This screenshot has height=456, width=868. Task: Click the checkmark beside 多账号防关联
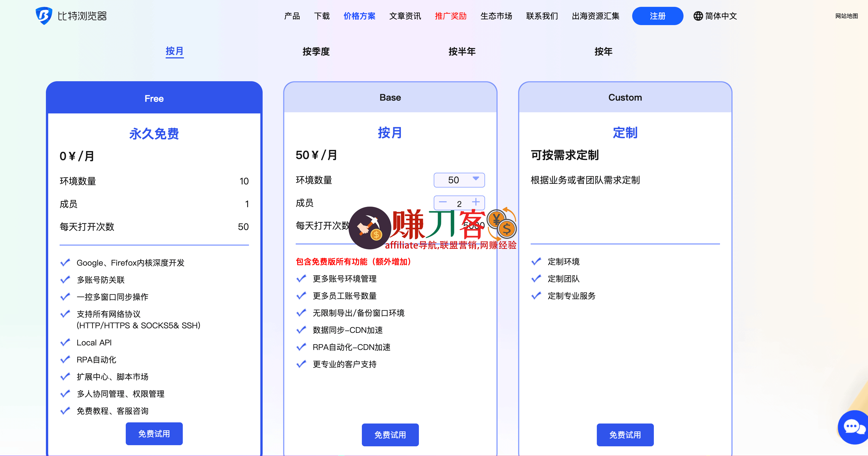point(65,280)
